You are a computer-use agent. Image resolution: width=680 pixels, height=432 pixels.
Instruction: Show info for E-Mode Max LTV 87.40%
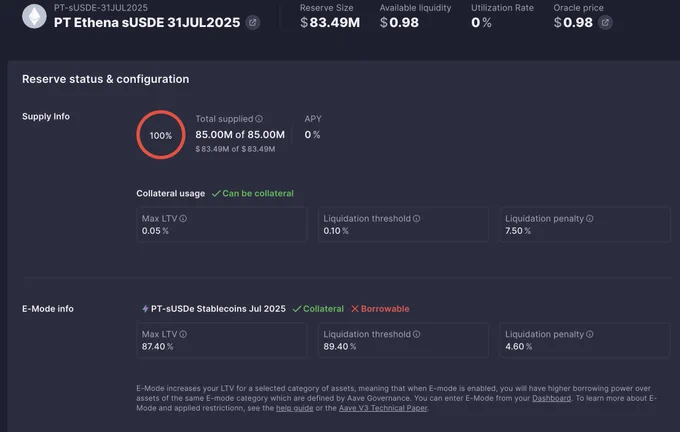(183, 334)
